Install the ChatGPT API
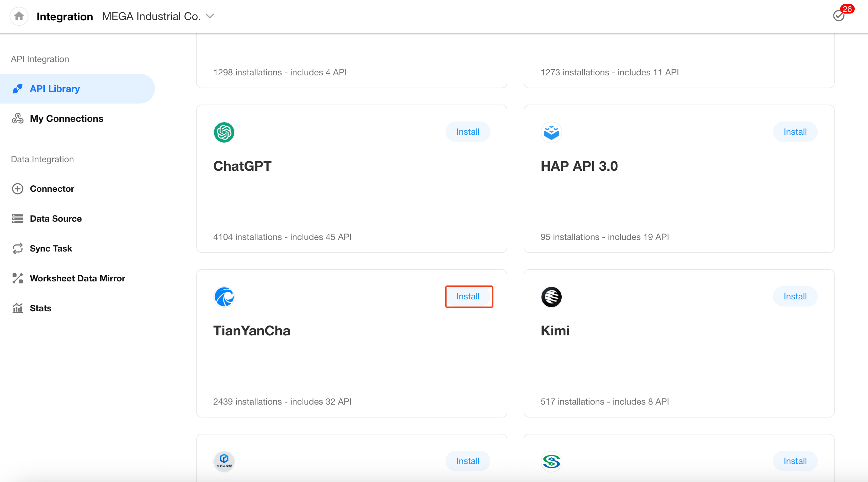The width and height of the screenshot is (868, 482). [468, 132]
